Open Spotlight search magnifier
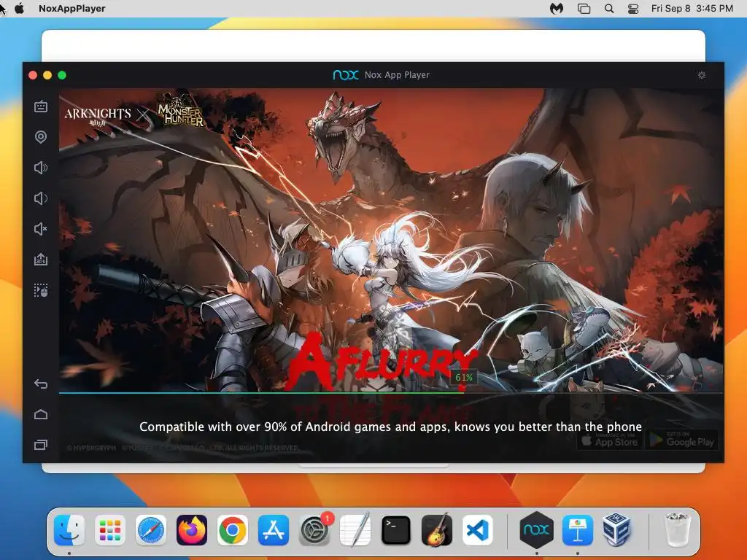747x560 pixels. (609, 8)
